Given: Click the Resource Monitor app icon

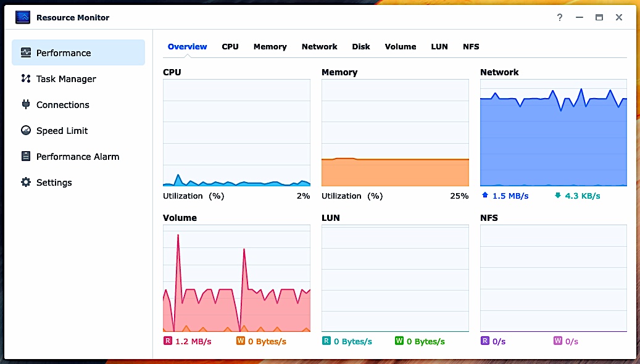Looking at the screenshot, I should 23,17.
